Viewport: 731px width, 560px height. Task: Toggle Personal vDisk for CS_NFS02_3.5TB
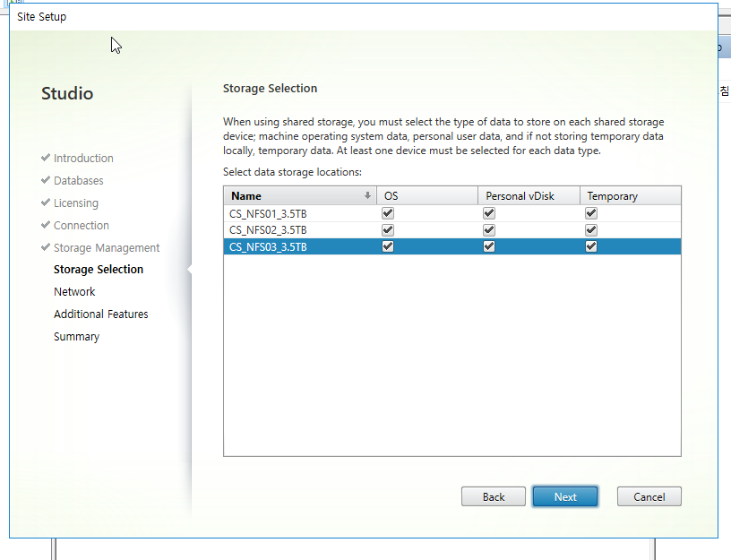tap(488, 230)
